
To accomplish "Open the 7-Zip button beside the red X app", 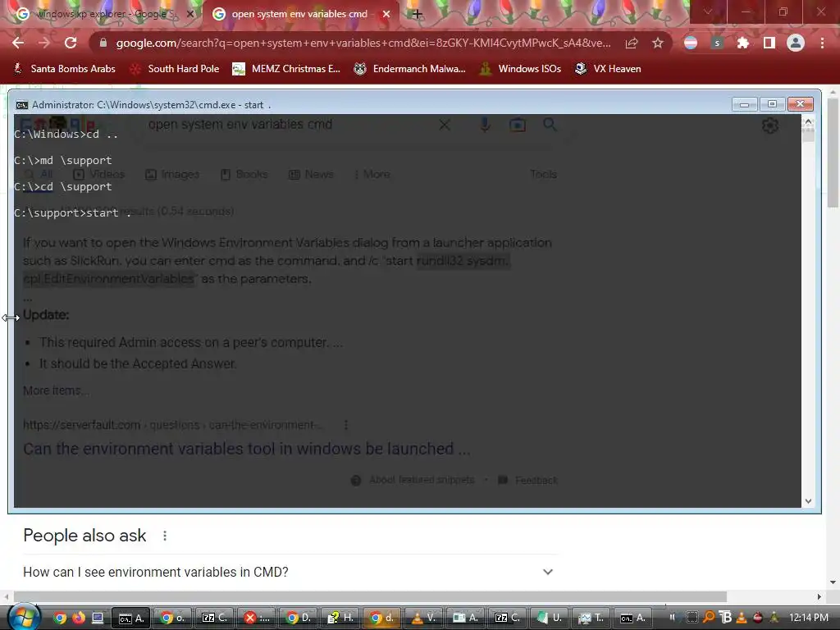I will click(214, 618).
